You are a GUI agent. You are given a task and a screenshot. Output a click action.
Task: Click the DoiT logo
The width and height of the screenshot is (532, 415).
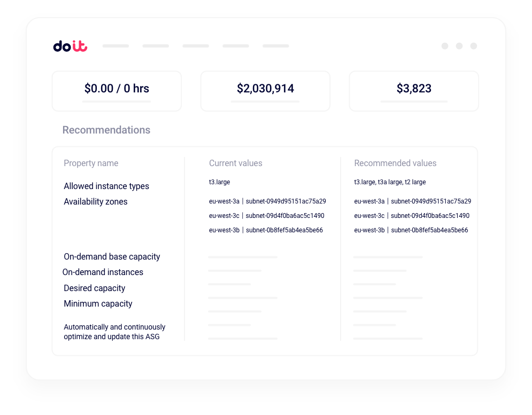[x=70, y=46]
